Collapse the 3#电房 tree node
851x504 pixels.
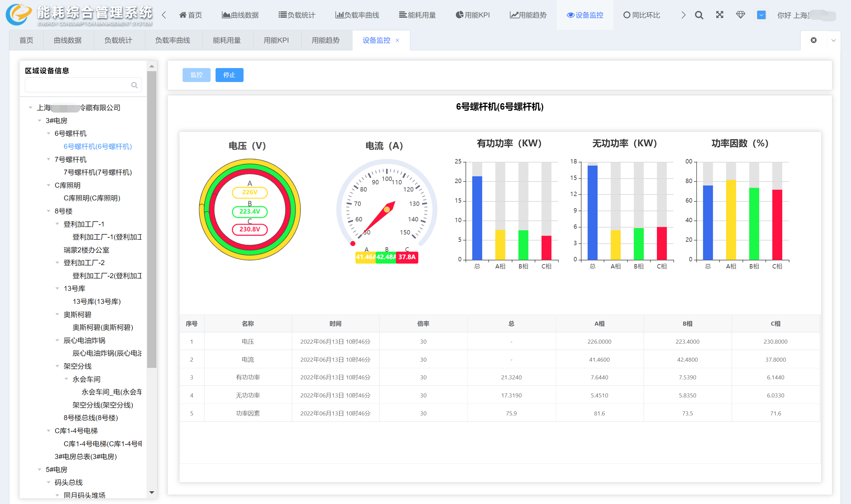click(x=40, y=121)
